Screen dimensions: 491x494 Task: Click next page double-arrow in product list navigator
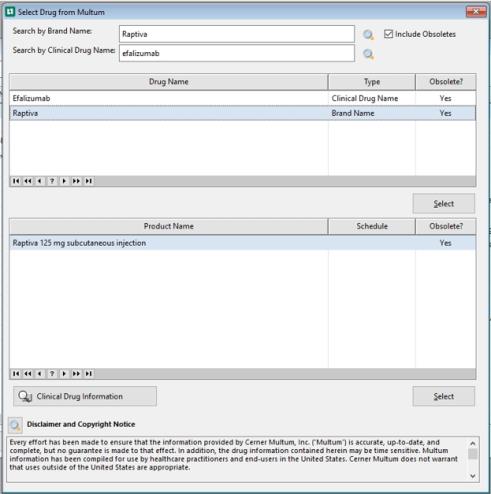[x=76, y=374]
